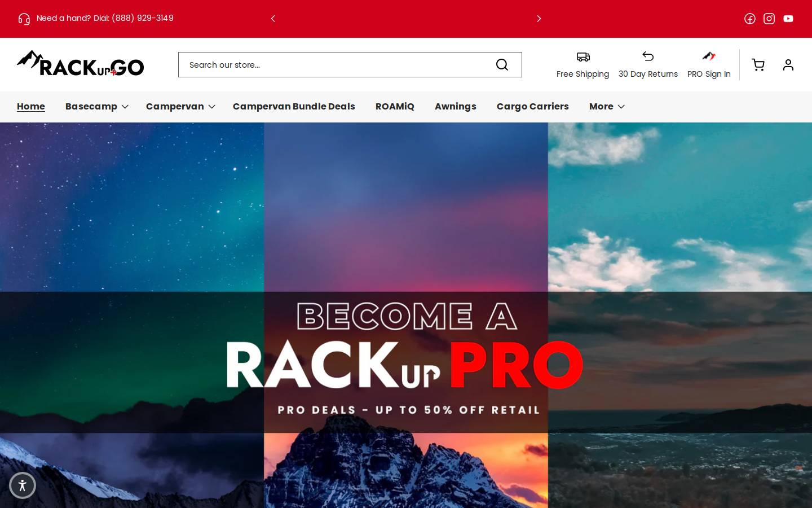Image resolution: width=812 pixels, height=508 pixels.
Task: Click the Become a RackUp PRO banner
Action: click(406, 315)
